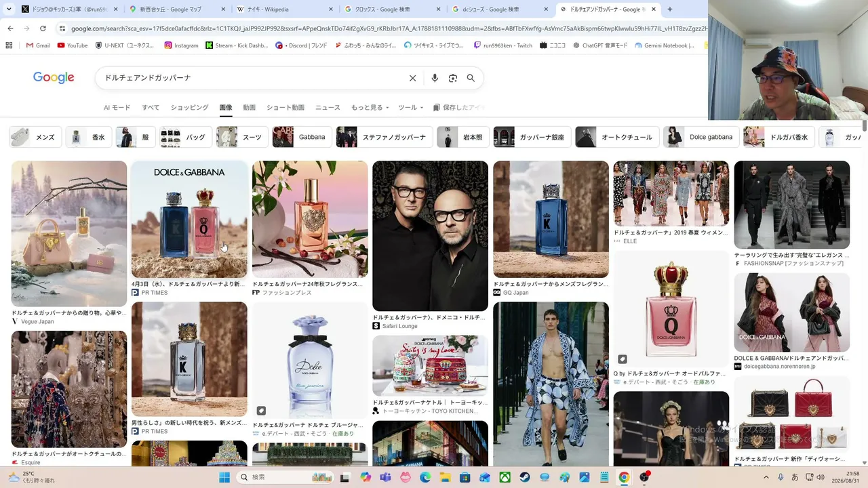This screenshot has height=488, width=868.
Task: Open the Xbox app from the taskbar
Action: click(505, 477)
